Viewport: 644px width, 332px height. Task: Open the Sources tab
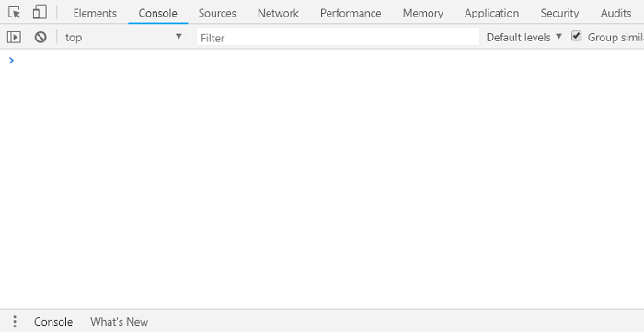pyautogui.click(x=217, y=13)
